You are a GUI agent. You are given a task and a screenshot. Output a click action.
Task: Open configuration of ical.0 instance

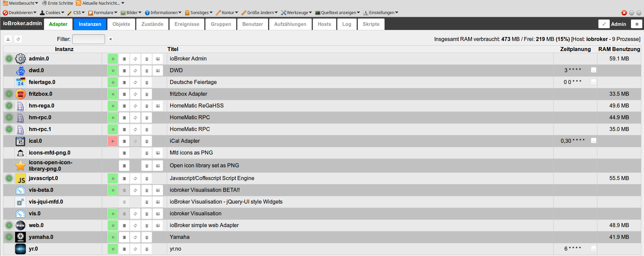tap(124, 141)
